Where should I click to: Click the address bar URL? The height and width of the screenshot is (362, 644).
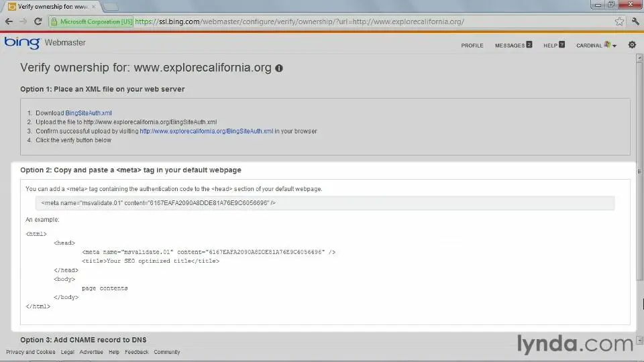[299, 21]
